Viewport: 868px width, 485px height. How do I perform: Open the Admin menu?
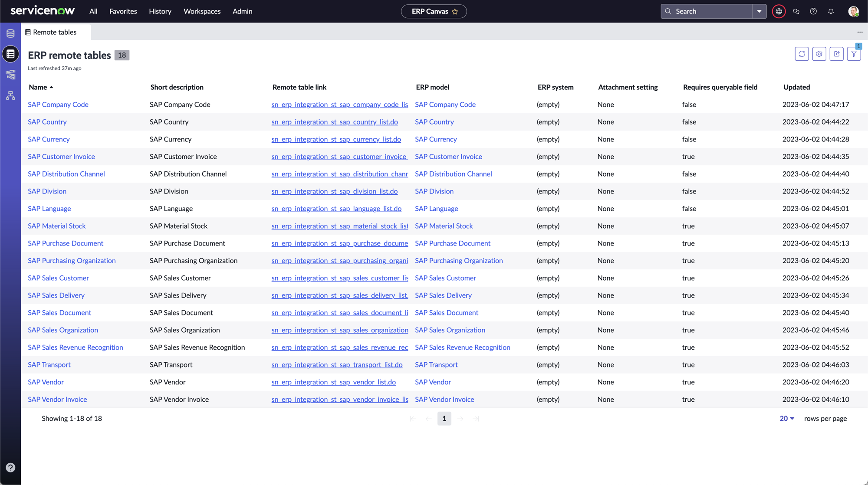[242, 11]
